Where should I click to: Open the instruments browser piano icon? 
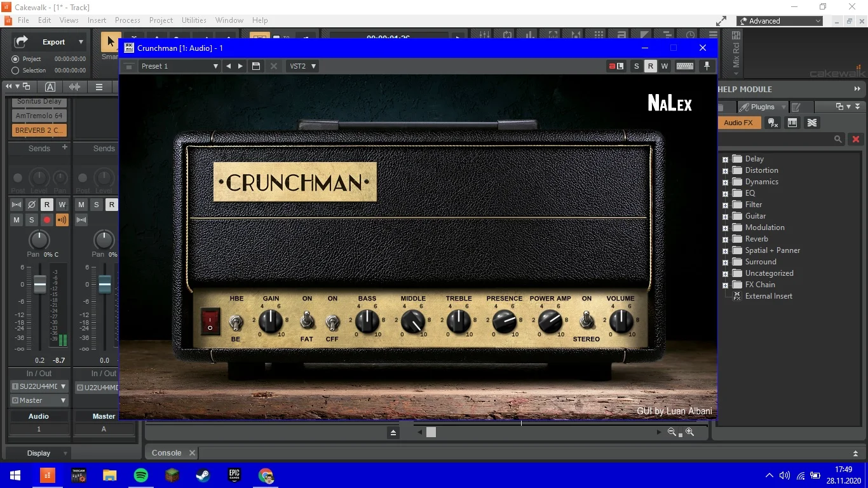792,123
